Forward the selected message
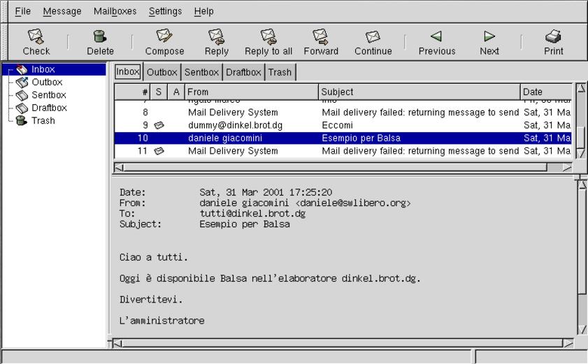This screenshot has height=364, width=588. tap(321, 42)
